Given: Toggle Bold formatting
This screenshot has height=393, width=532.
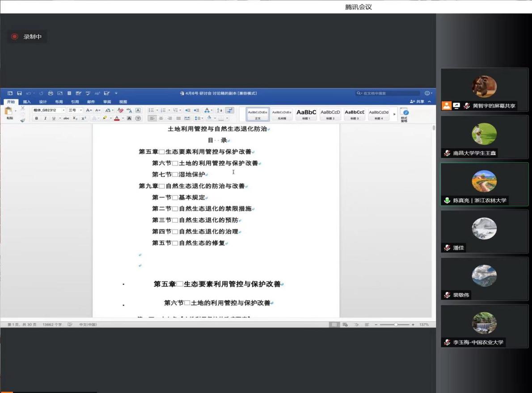Looking at the screenshot, I should coord(37,118).
